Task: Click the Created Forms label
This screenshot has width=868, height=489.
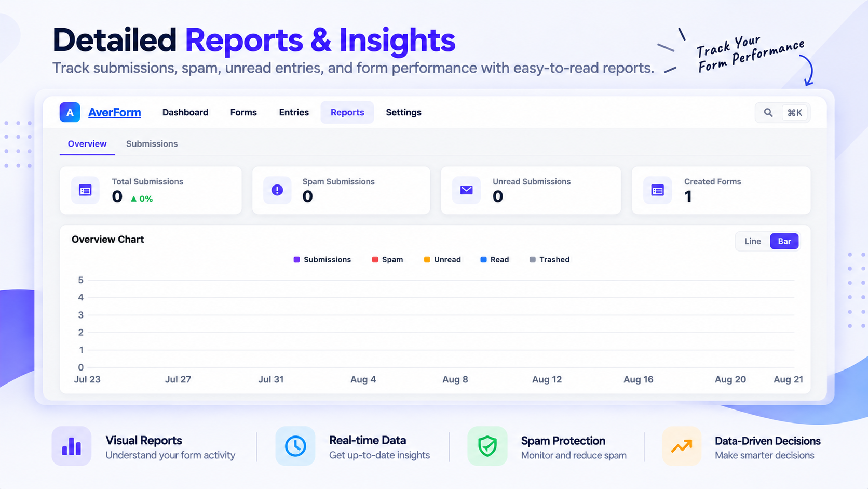Action: 712,182
